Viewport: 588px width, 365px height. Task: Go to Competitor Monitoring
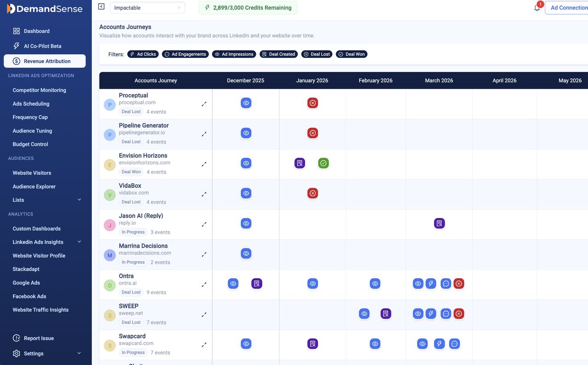pos(40,90)
